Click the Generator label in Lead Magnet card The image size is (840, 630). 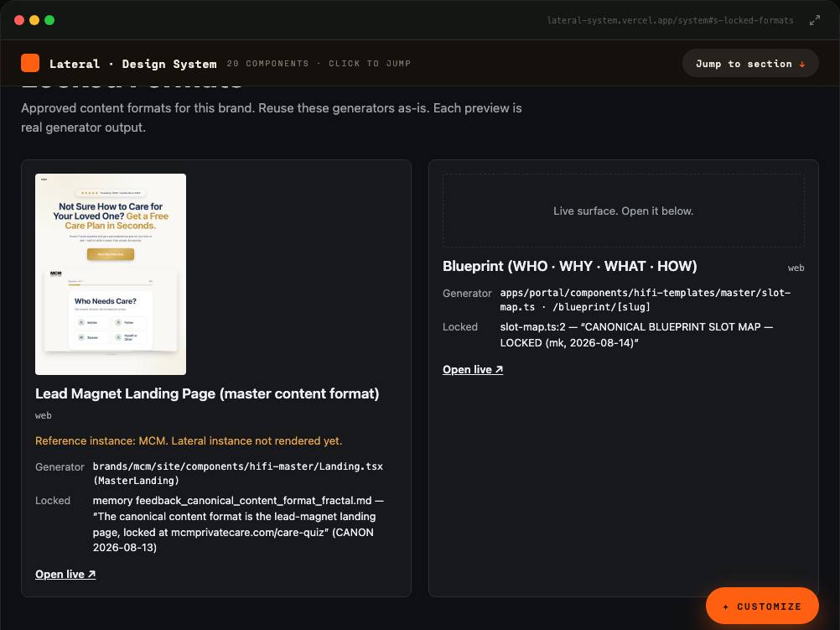coord(60,467)
